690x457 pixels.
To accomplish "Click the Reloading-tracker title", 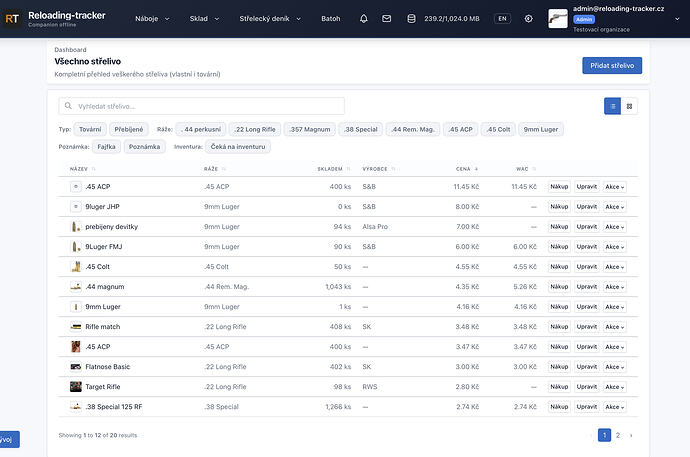I will tap(67, 15).
